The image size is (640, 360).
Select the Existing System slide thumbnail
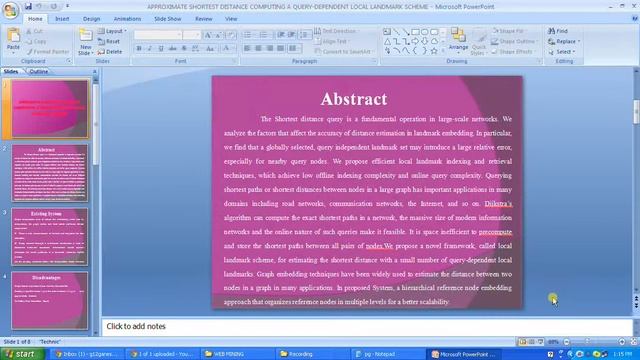click(x=50, y=237)
